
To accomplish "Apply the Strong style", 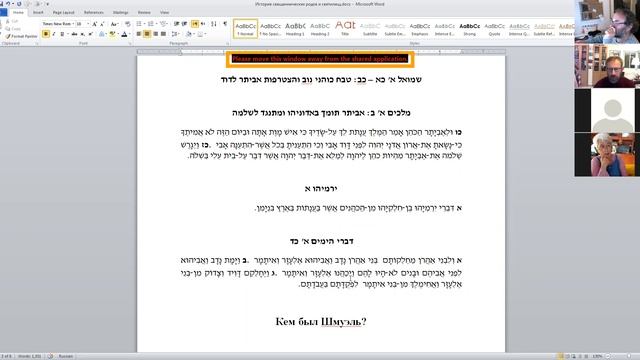I will click(469, 29).
